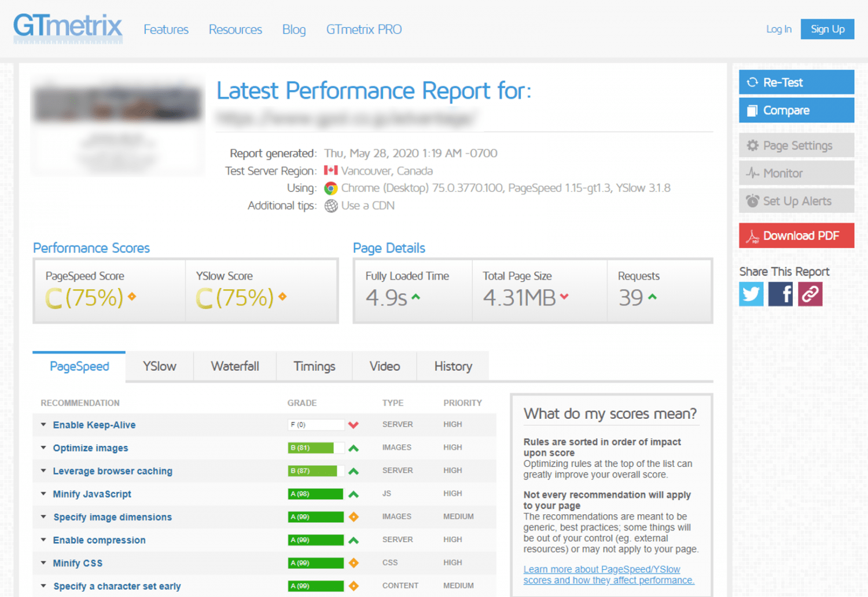868x597 pixels.
Task: Click orange diamond next to PageSpeed Score
Action: point(132,296)
